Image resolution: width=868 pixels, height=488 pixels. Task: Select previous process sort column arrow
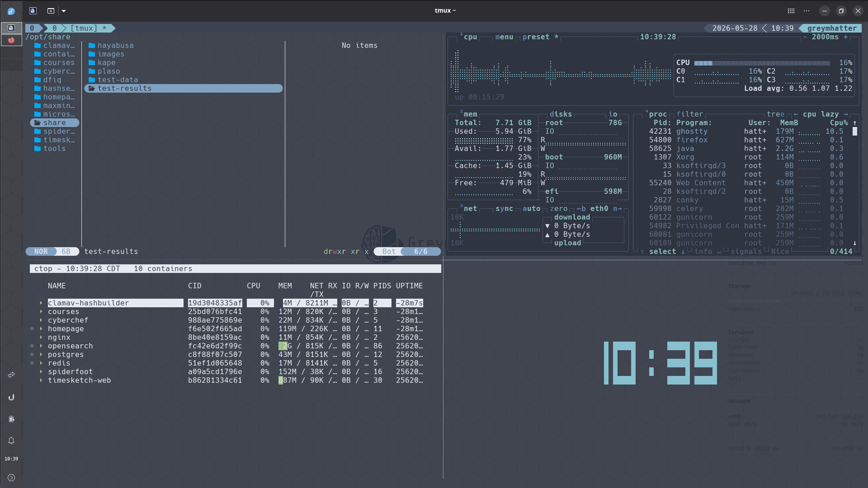click(796, 114)
